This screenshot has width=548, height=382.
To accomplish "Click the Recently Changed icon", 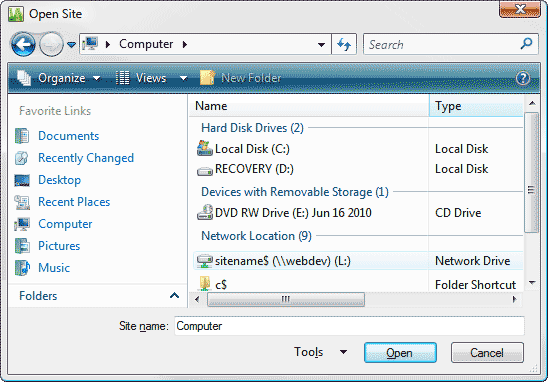I will pos(22,158).
